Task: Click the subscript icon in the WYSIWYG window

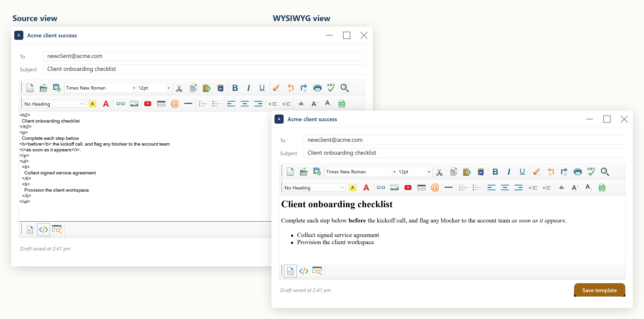Action: tap(589, 187)
